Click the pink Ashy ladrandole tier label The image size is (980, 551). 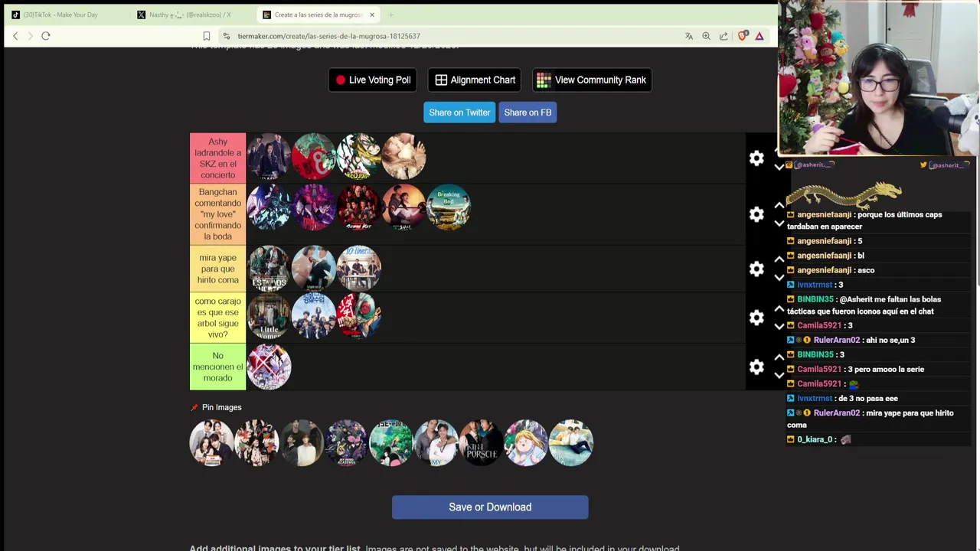point(218,158)
